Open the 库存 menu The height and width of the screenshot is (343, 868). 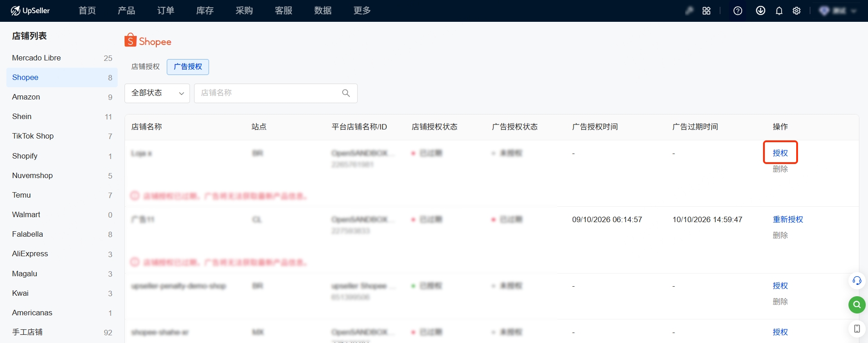205,10
